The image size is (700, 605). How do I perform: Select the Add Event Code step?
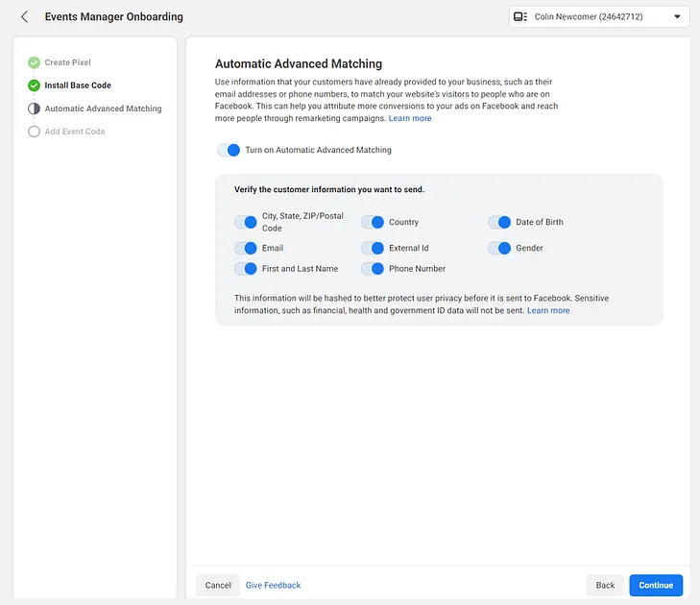pos(75,132)
